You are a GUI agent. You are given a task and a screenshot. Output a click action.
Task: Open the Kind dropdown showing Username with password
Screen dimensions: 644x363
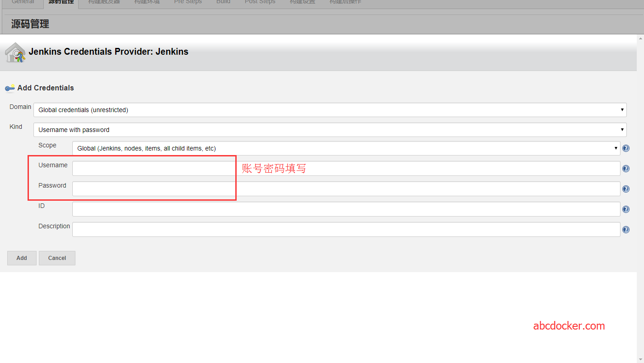pos(622,130)
